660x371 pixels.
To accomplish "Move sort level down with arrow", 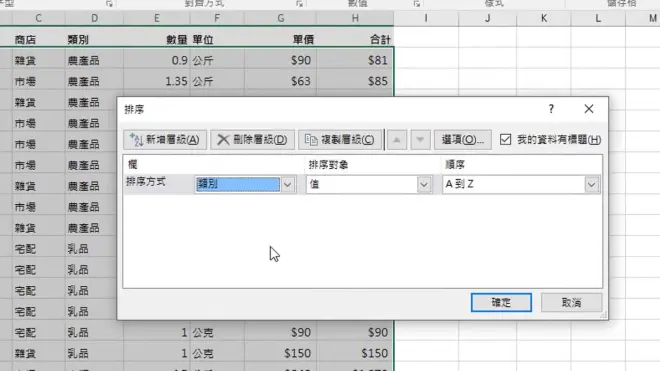I will pos(420,140).
